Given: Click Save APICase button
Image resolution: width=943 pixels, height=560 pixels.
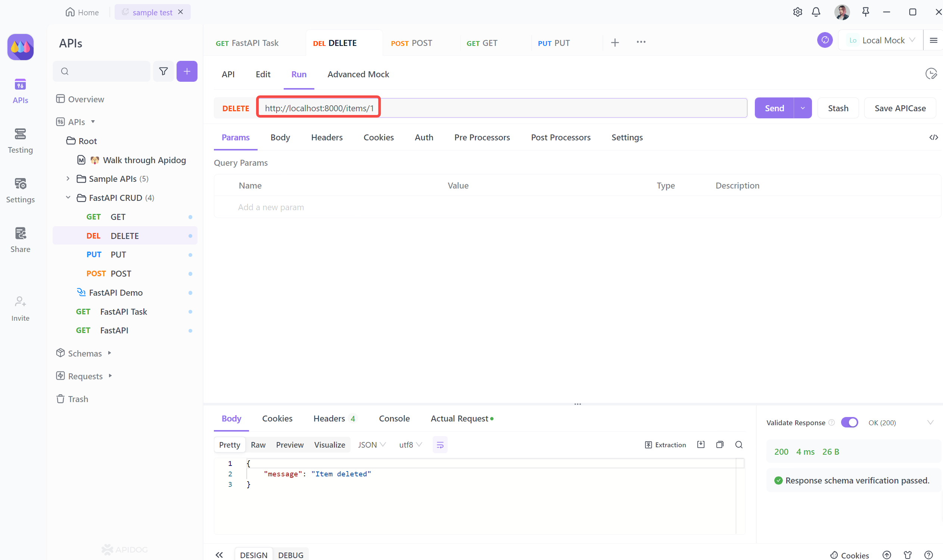Looking at the screenshot, I should click(x=900, y=108).
